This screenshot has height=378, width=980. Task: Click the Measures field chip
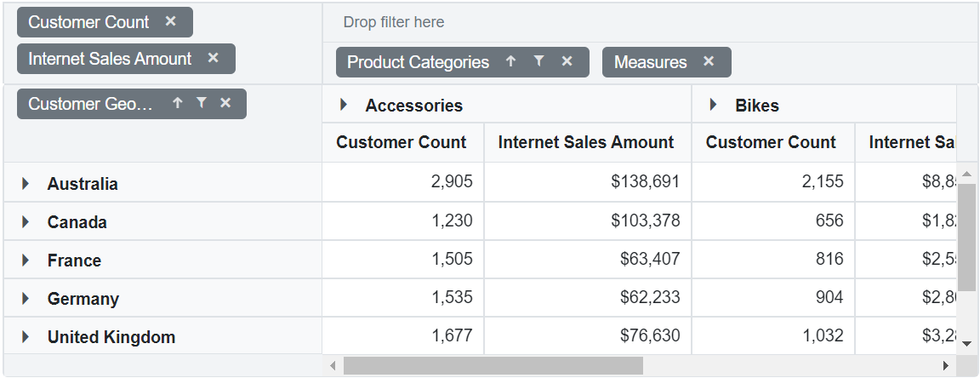[x=666, y=62]
